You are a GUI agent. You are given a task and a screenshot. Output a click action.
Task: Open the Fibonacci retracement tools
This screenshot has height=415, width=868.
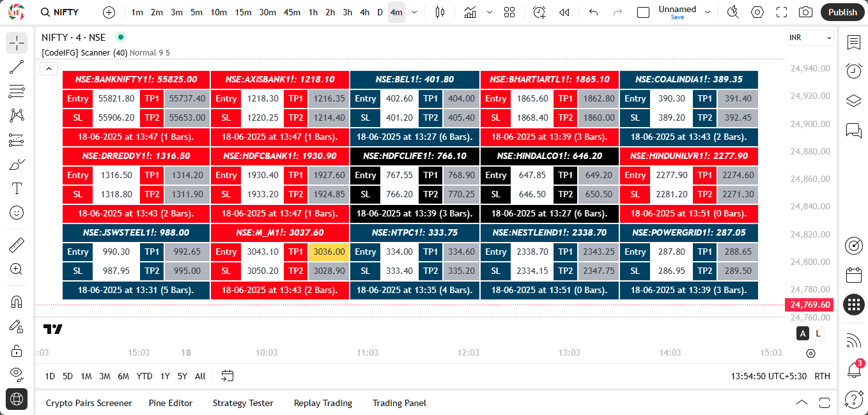[17, 91]
